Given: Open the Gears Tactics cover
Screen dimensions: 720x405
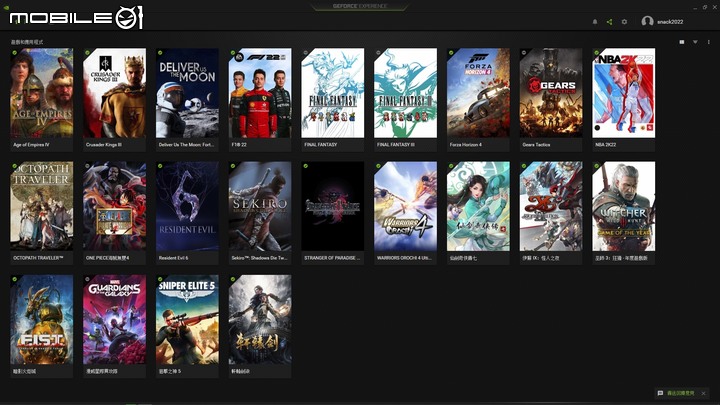Looking at the screenshot, I should click(x=551, y=93).
